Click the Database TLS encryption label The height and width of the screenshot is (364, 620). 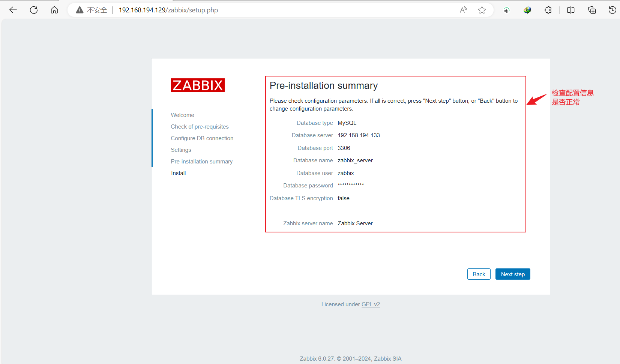pyautogui.click(x=301, y=198)
